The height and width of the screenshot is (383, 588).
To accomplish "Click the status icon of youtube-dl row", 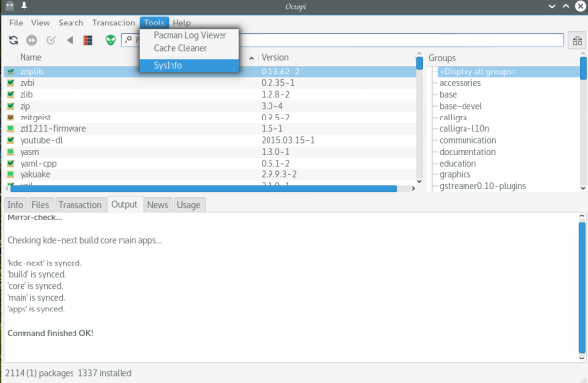I will coord(11,140).
